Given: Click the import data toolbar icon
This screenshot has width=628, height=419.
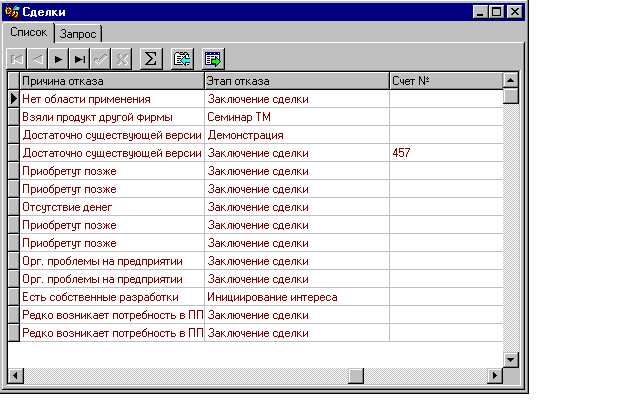Looking at the screenshot, I should click(x=182, y=59).
